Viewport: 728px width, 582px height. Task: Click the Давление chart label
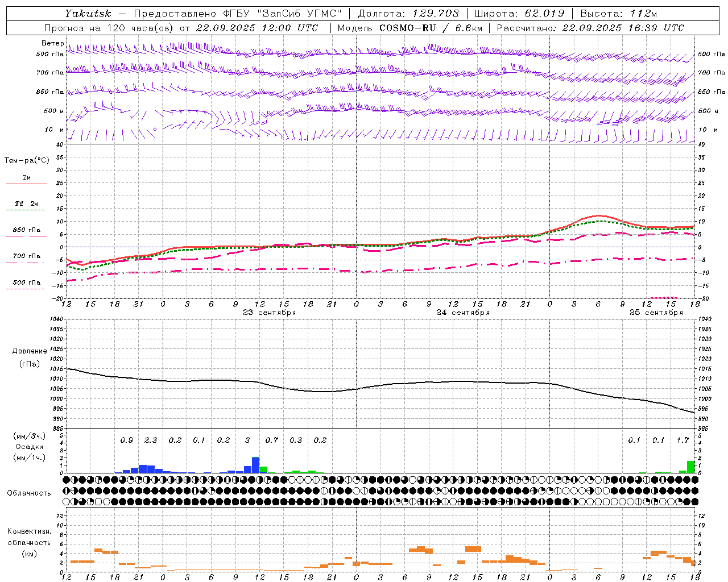tap(30, 351)
